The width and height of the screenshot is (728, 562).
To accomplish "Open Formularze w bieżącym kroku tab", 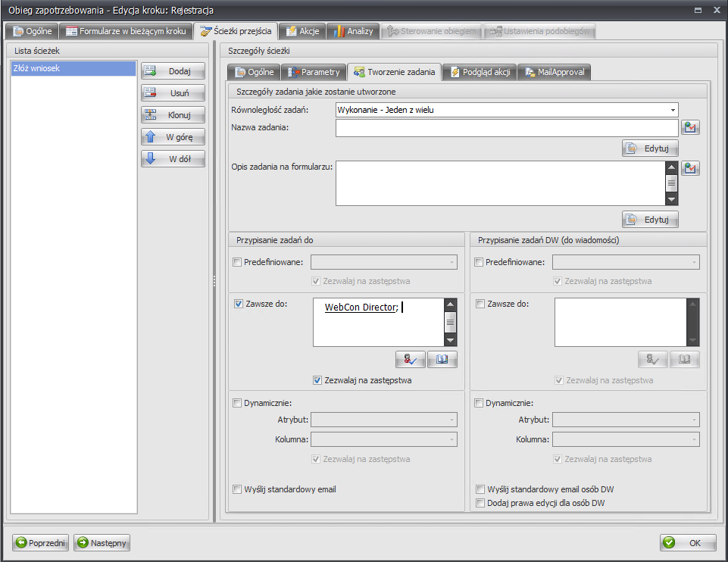I will coord(126,31).
